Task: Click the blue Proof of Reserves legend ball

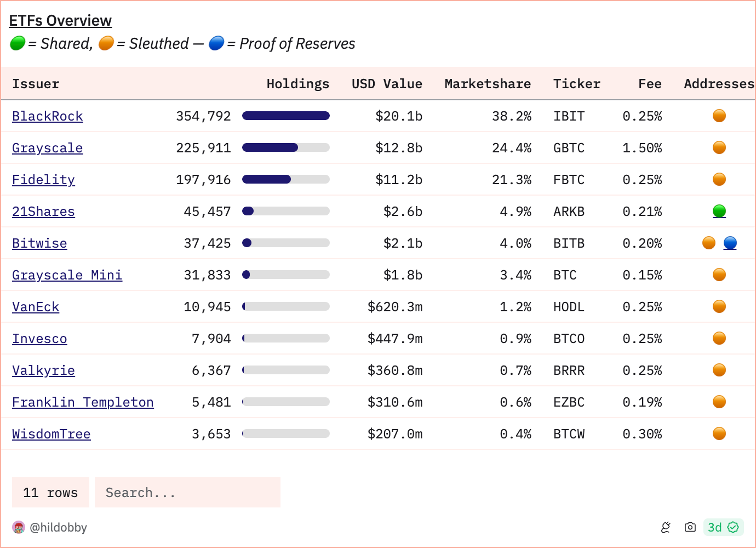Action: (x=216, y=43)
